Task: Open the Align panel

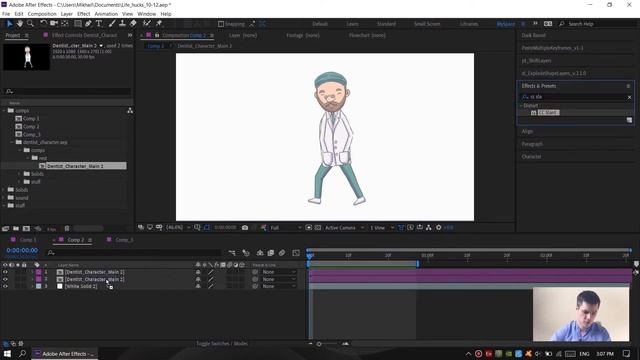Action: click(527, 131)
